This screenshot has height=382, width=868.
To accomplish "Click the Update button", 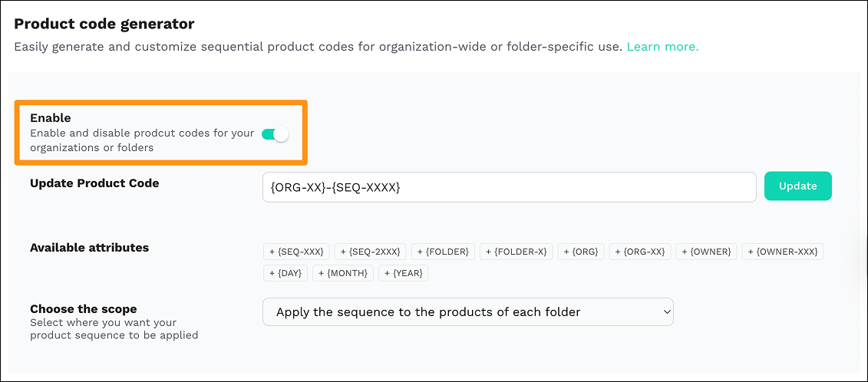I will pyautogui.click(x=797, y=186).
